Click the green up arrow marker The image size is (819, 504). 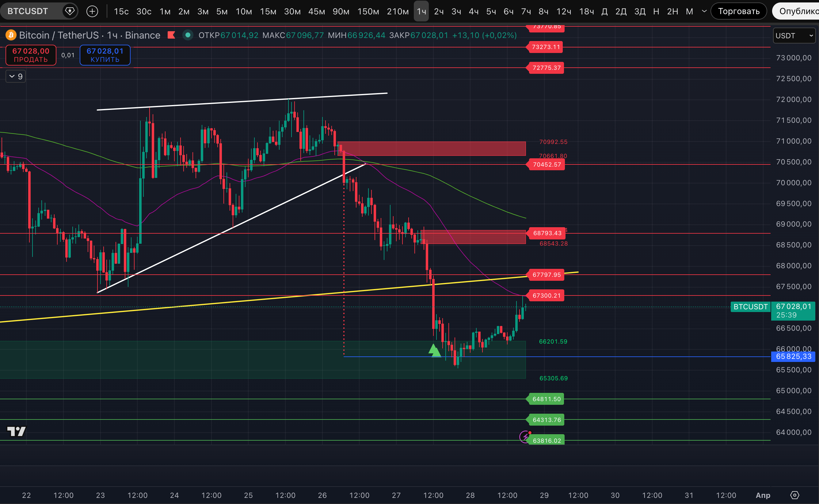pos(434,350)
